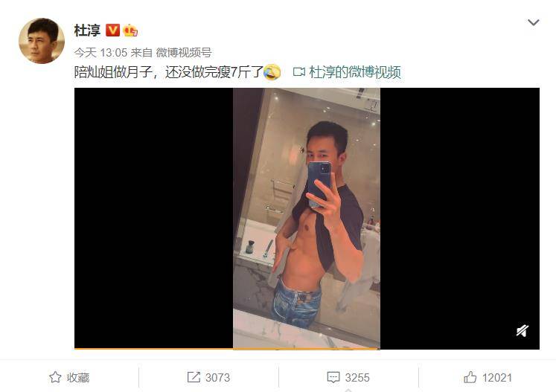The width and height of the screenshot is (556, 392).
Task: Click the 12021 likes count
Action: coord(496,377)
